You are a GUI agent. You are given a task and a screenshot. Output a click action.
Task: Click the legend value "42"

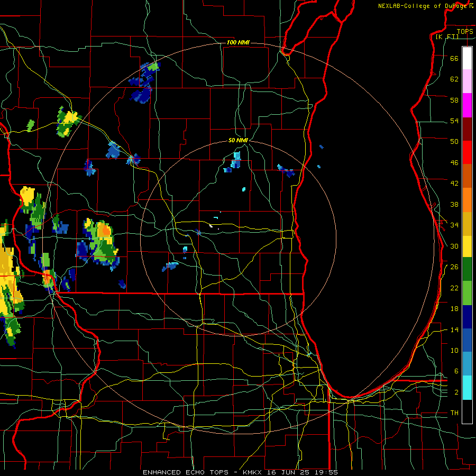pos(454,184)
